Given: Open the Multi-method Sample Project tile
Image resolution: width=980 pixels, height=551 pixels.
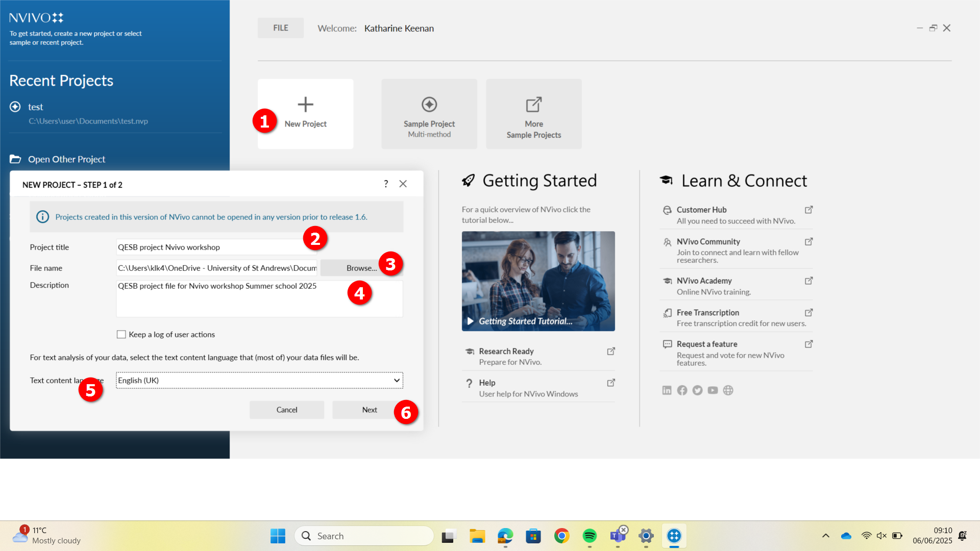Looking at the screenshot, I should click(x=429, y=114).
